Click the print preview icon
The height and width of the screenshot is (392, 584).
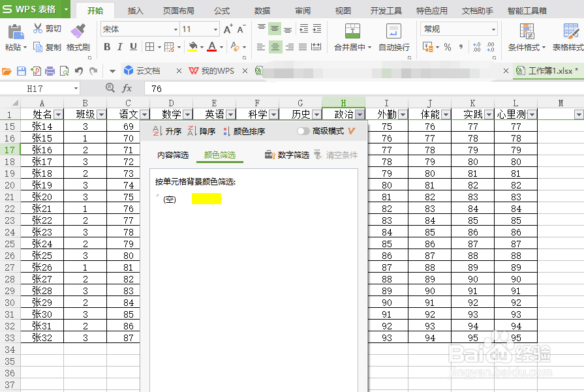tap(65, 70)
